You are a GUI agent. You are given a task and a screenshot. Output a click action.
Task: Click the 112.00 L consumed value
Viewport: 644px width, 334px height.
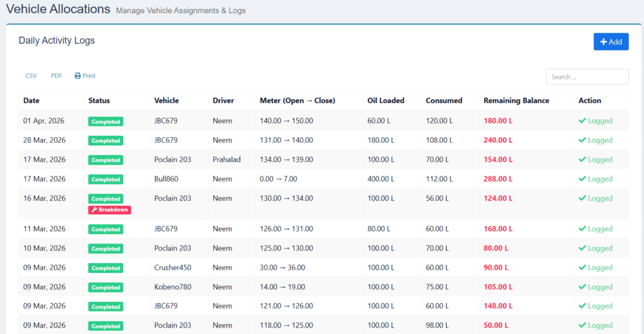[x=439, y=179]
